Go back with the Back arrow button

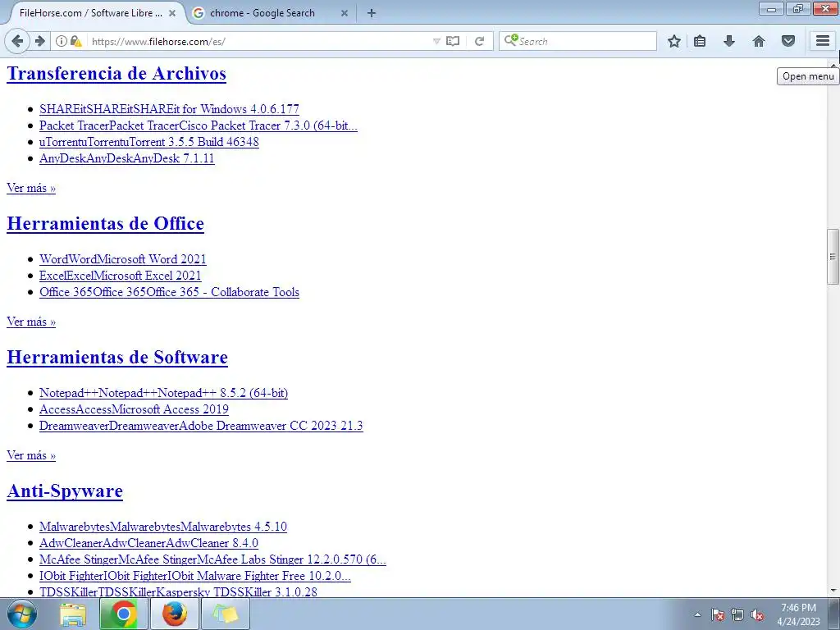(x=17, y=41)
